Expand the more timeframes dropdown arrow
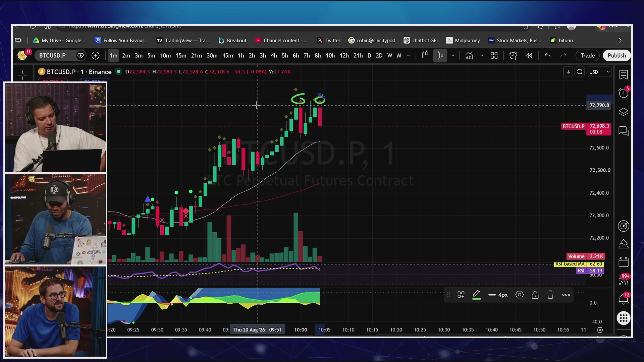The width and height of the screenshot is (644, 362). (x=409, y=56)
